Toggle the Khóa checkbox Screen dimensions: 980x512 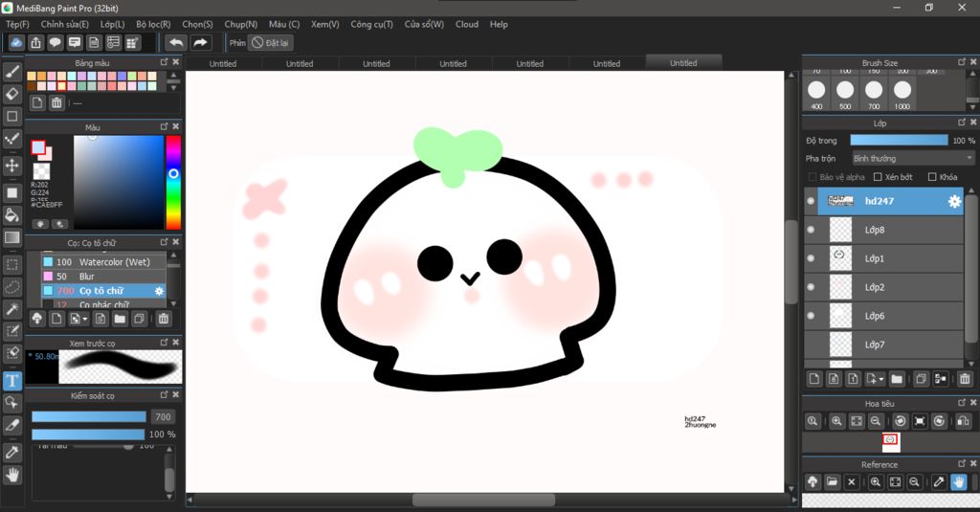click(932, 177)
